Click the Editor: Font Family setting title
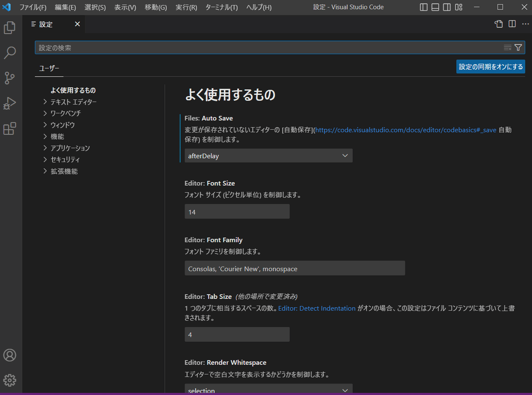This screenshot has width=532, height=395. [214, 240]
